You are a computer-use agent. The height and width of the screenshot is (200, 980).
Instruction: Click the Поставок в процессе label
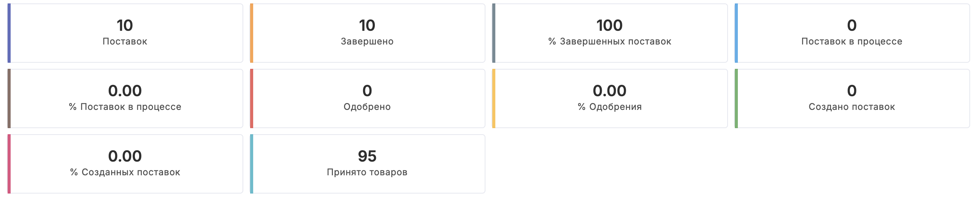click(x=852, y=41)
